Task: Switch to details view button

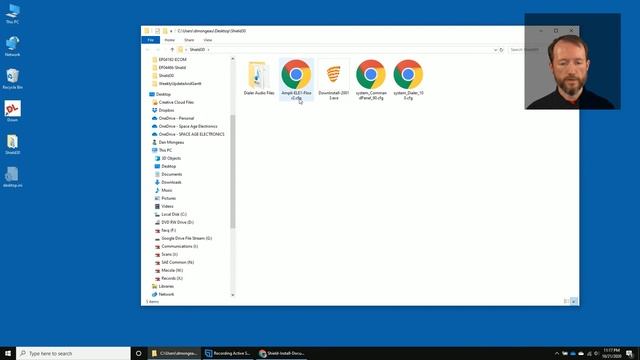Action: [566, 301]
